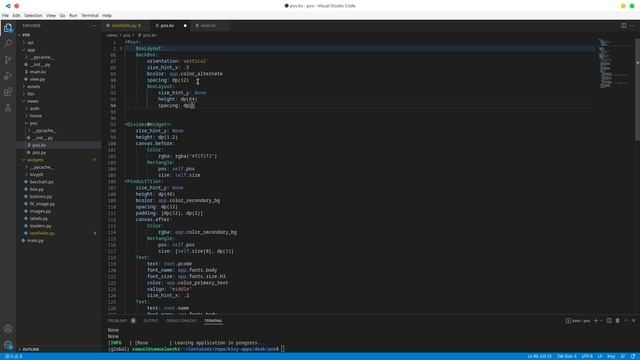Screen dimensions: 640x360
Task: Expand the api folder
Action: click(x=24, y=42)
